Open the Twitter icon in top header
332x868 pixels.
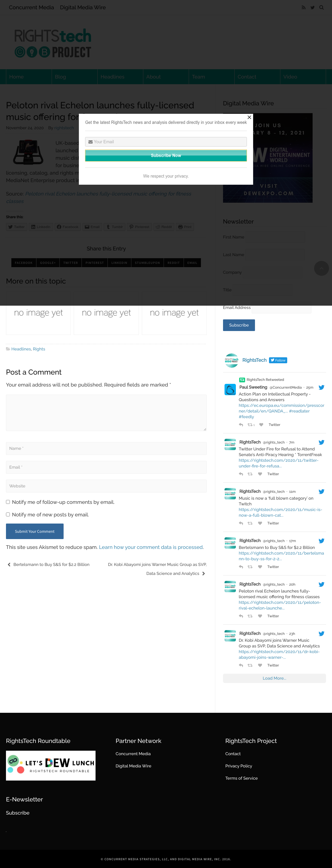click(x=313, y=7)
